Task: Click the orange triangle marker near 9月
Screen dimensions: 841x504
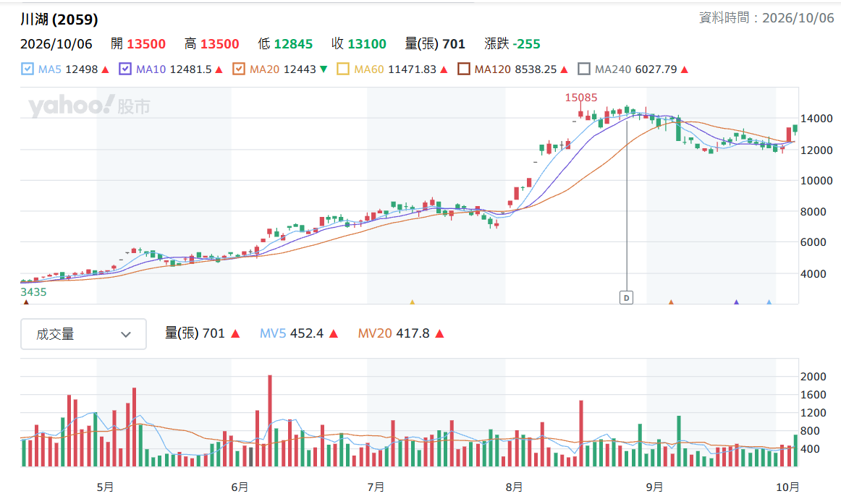Action: pyautogui.click(x=670, y=302)
